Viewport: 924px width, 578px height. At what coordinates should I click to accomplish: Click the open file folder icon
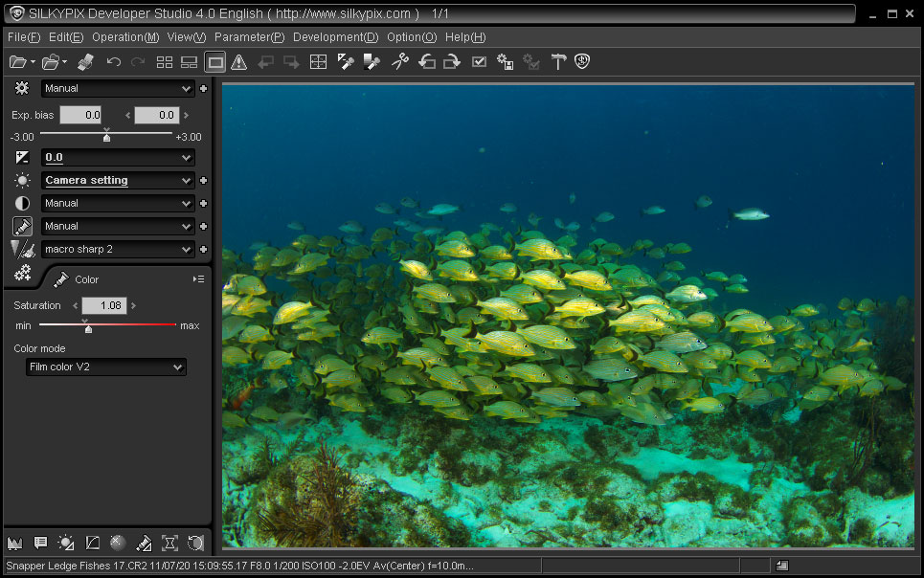pos(17,62)
